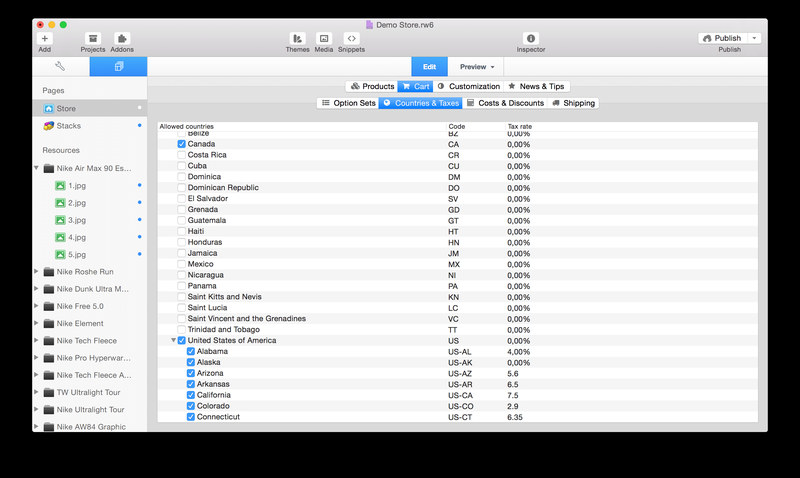This screenshot has height=478, width=800.
Task: Select the Saint Vincent and the Grenadines row
Action: coord(458,318)
